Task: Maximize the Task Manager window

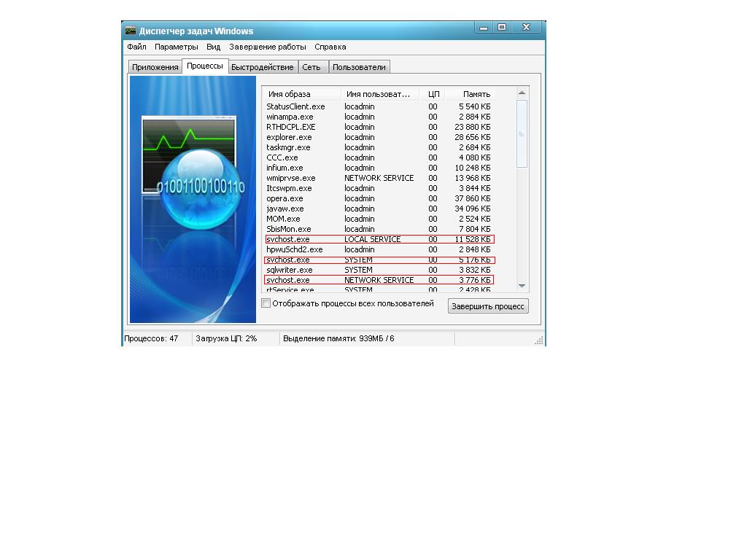Action: point(502,28)
